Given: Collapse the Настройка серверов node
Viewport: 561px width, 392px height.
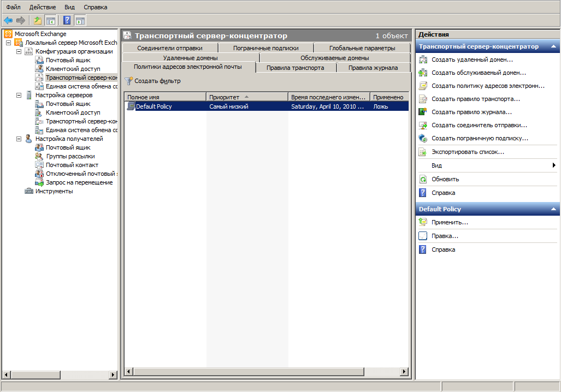Looking at the screenshot, I should (x=19, y=95).
